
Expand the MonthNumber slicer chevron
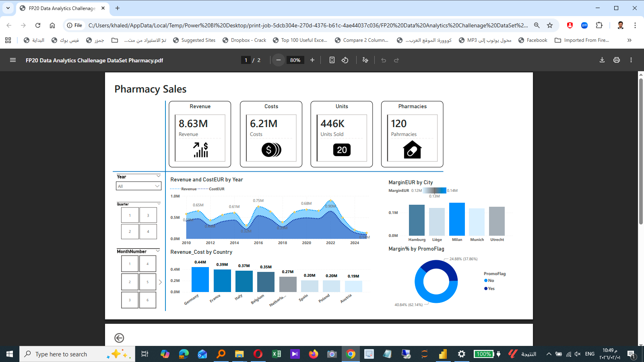click(158, 251)
